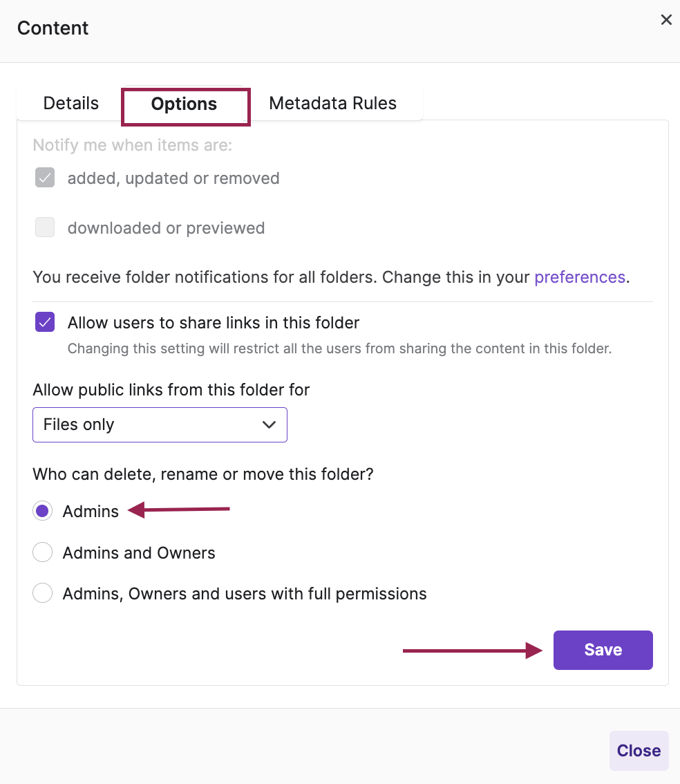This screenshot has height=784, width=680.
Task: Click the 'Allow users to share links' label text
Action: 214,323
